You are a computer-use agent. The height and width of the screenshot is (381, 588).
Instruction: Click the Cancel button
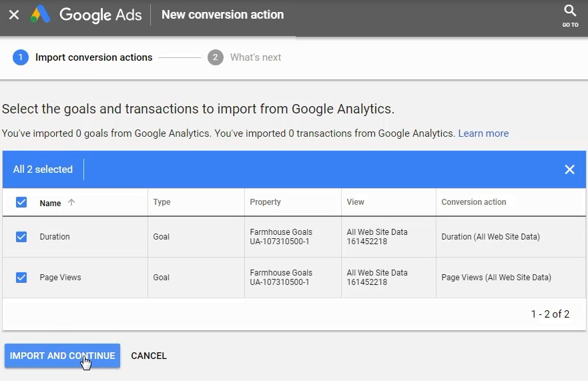pyautogui.click(x=149, y=356)
